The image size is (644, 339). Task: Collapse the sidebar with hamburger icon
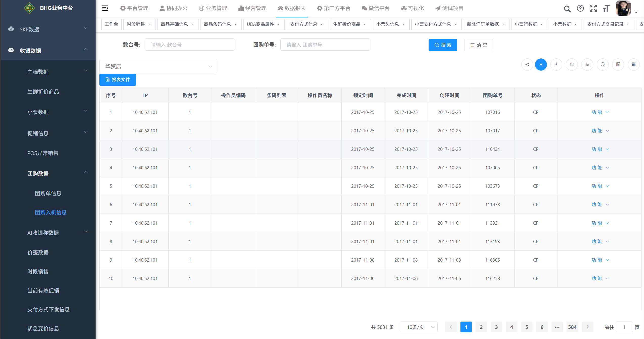point(105,8)
